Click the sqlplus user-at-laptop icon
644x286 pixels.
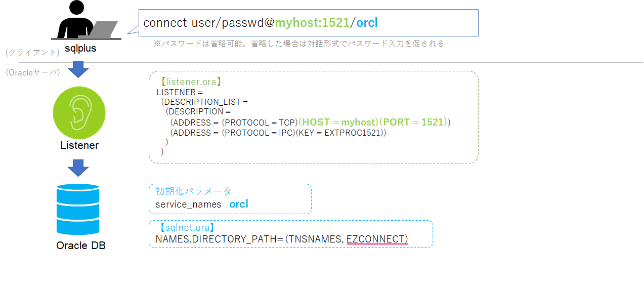tap(86, 21)
